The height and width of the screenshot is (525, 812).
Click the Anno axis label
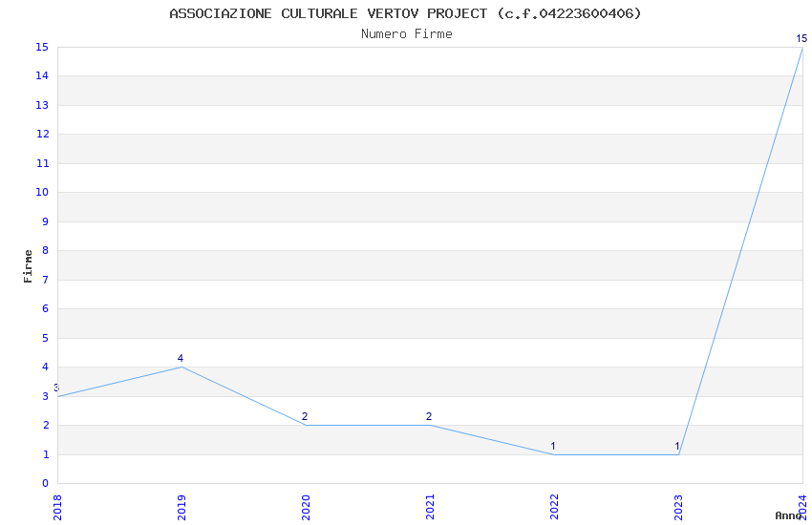click(788, 515)
